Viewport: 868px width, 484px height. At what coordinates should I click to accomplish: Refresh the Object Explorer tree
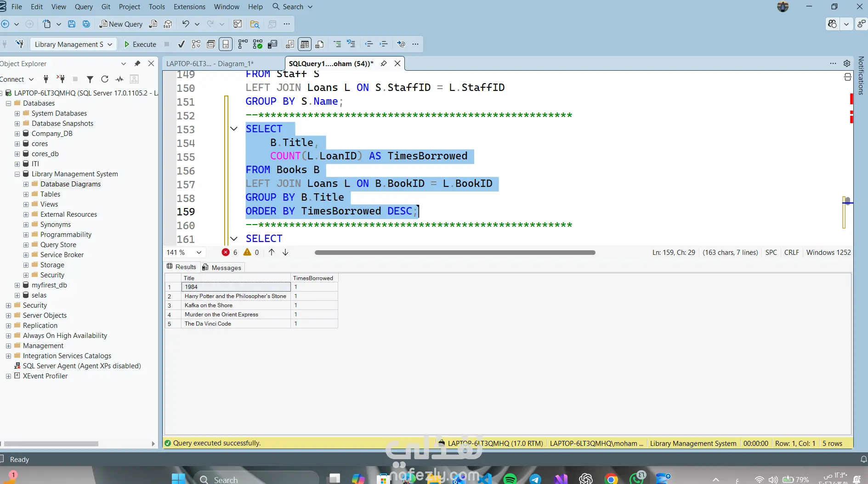(105, 79)
